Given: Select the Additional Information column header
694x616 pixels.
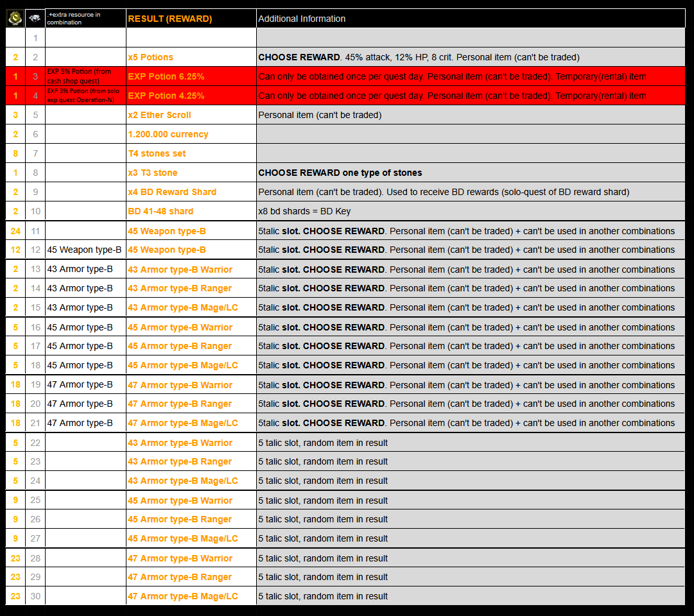Looking at the screenshot, I should click(302, 19).
